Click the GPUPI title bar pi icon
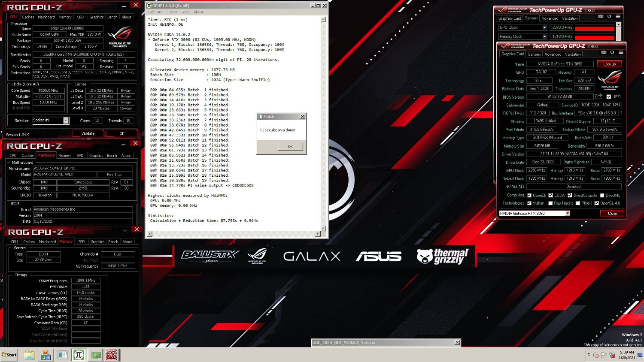This screenshot has height=362, width=644. point(149,6)
